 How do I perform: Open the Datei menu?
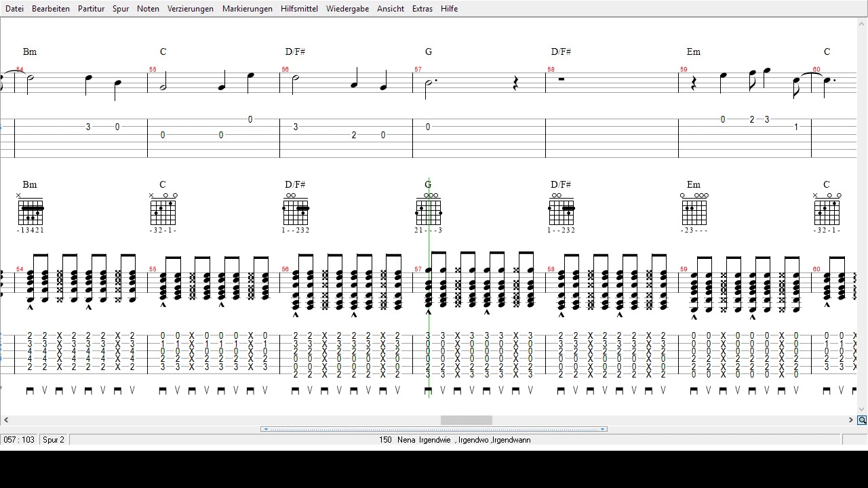click(14, 9)
